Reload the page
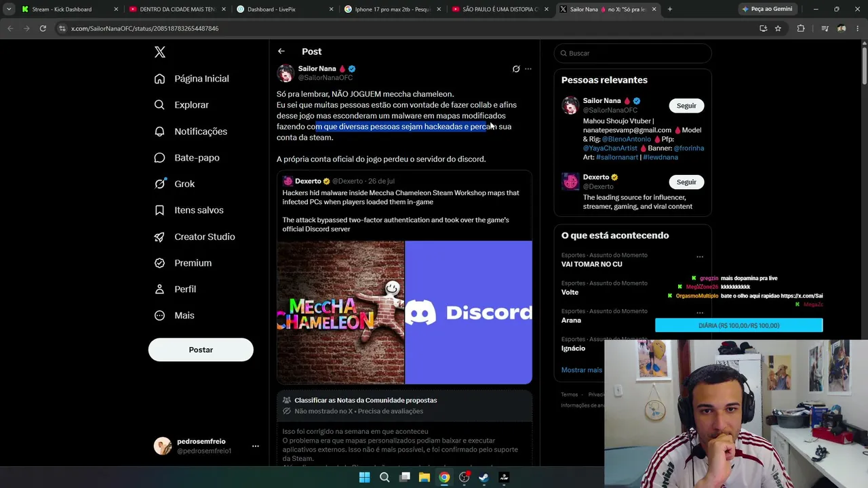 click(x=43, y=28)
